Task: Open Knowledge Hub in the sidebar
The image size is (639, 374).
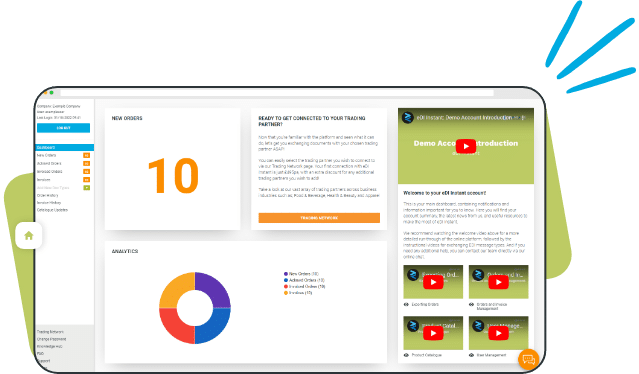Action: coord(50,346)
